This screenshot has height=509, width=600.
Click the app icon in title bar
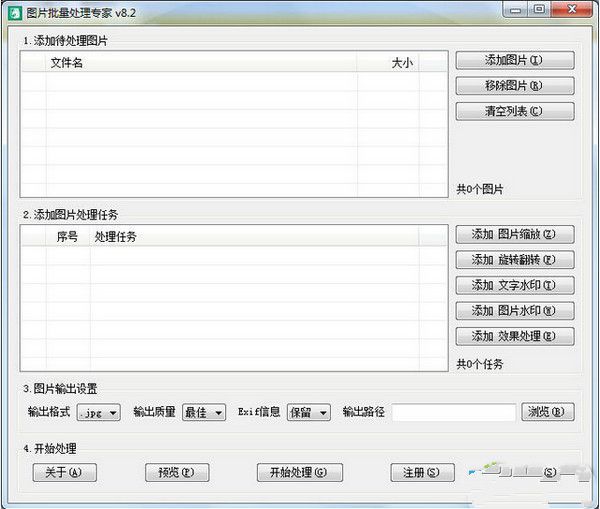(x=16, y=13)
